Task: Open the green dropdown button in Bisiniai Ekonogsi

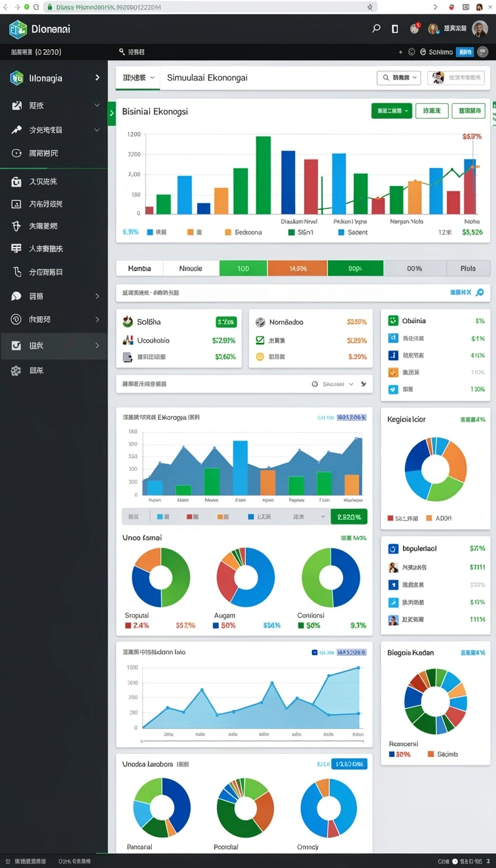Action: 391,111
